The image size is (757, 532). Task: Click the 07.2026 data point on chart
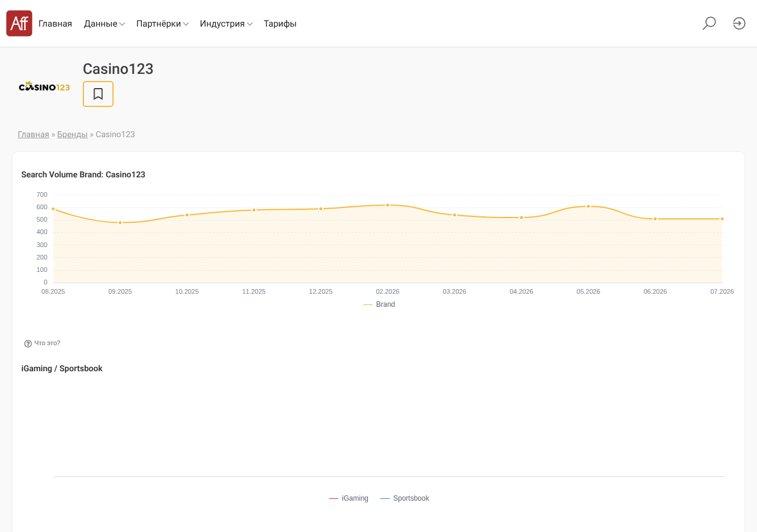[x=722, y=219]
